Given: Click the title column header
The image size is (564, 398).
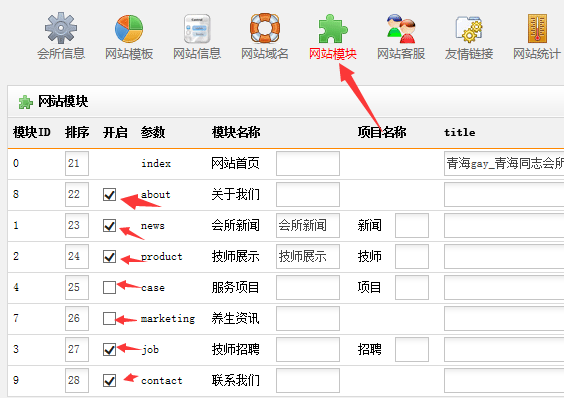Looking at the screenshot, I should tap(459, 132).
